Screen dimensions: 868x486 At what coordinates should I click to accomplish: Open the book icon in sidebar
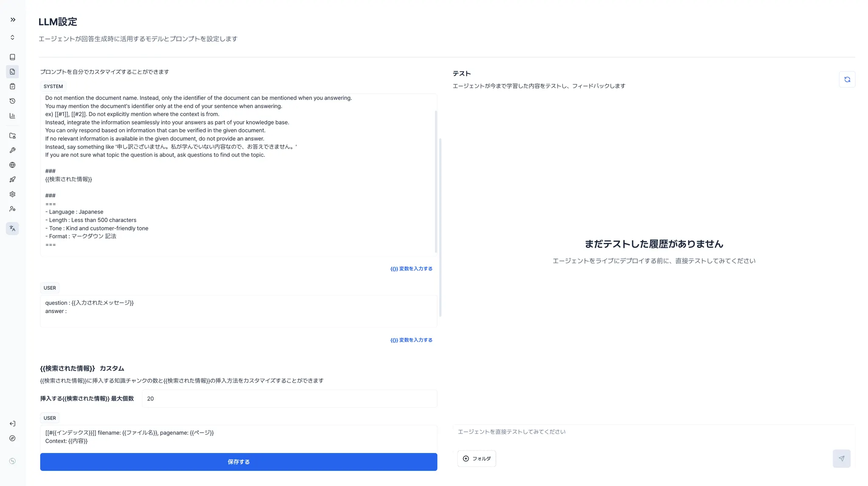[x=12, y=57]
